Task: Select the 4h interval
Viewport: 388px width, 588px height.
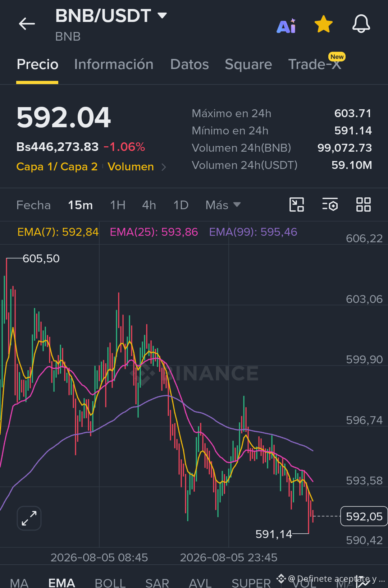Action: pyautogui.click(x=149, y=205)
